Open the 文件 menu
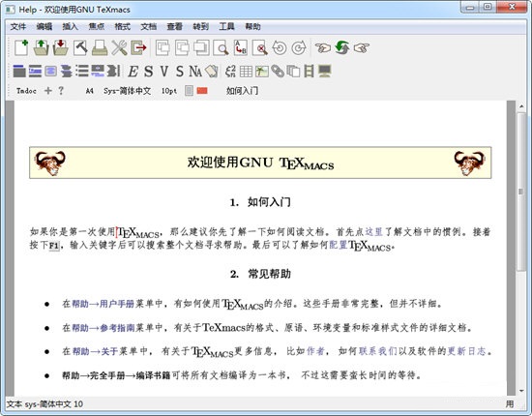The image size is (532, 416). [x=18, y=26]
